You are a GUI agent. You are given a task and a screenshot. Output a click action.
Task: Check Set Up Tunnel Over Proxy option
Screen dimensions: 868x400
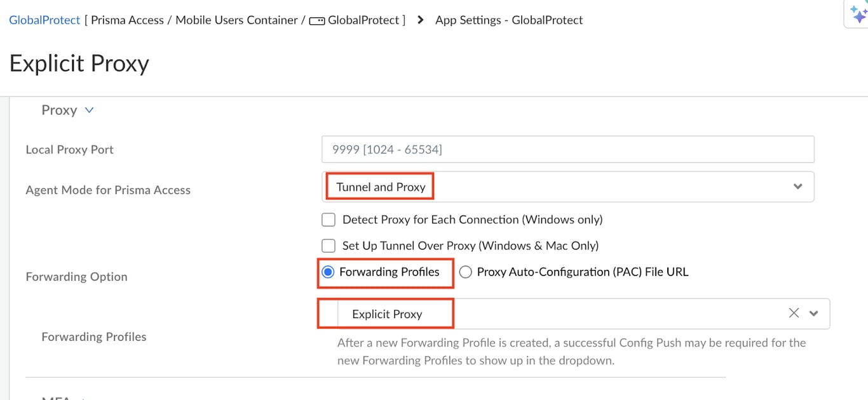click(x=329, y=246)
